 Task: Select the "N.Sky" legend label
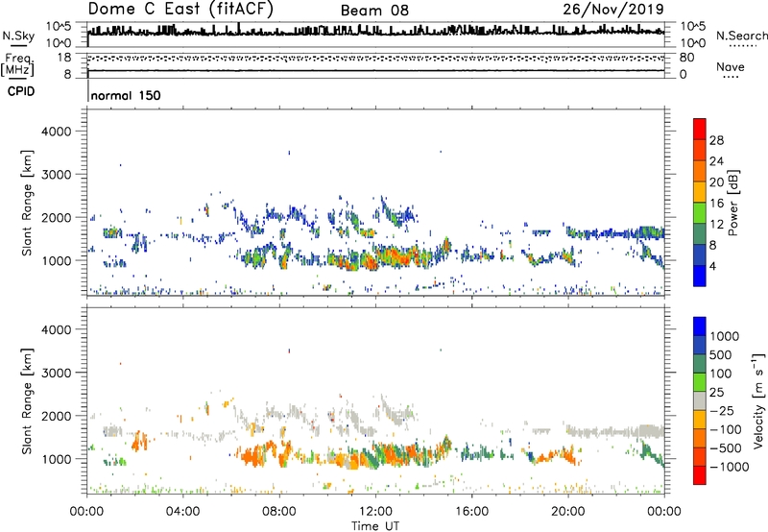(18, 36)
